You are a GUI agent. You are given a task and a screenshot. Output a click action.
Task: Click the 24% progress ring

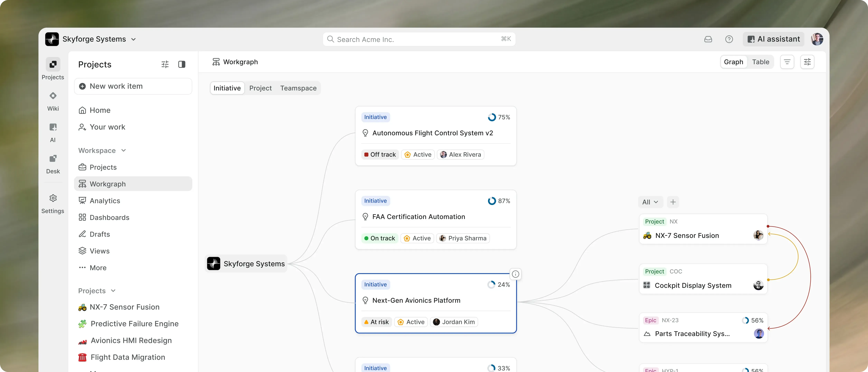pyautogui.click(x=492, y=284)
